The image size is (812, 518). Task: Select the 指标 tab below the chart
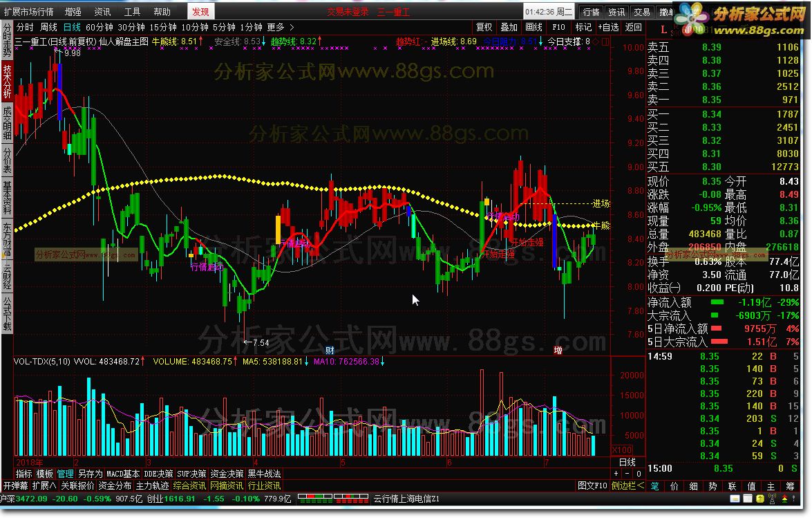[x=23, y=474]
